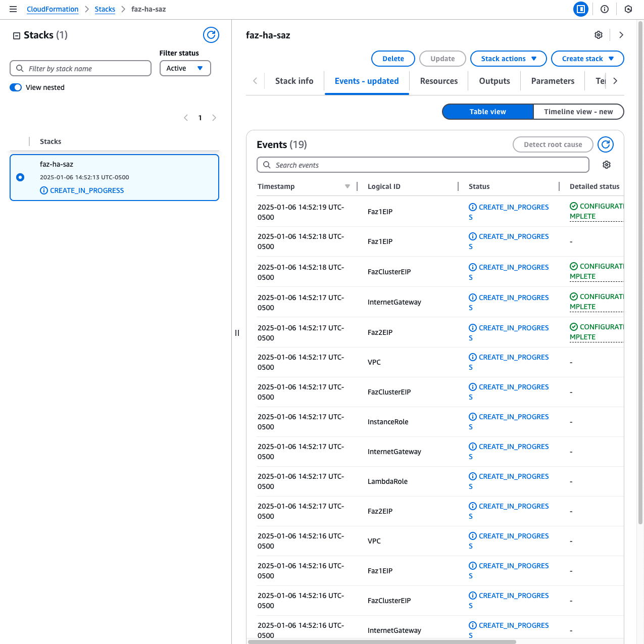This screenshot has width=644, height=644.
Task: Click the page vertical scrollbar
Action: 640,273
